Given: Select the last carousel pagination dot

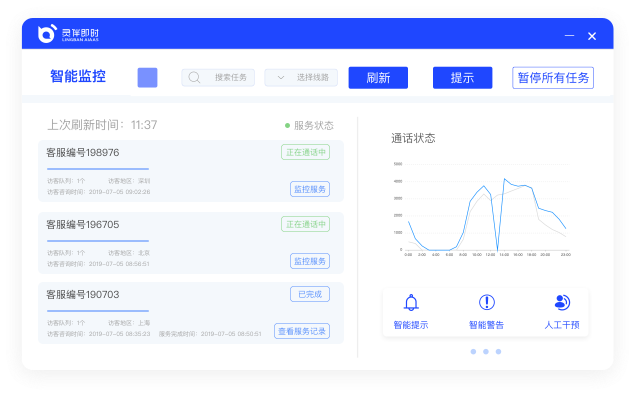Looking at the screenshot, I should point(499,351).
